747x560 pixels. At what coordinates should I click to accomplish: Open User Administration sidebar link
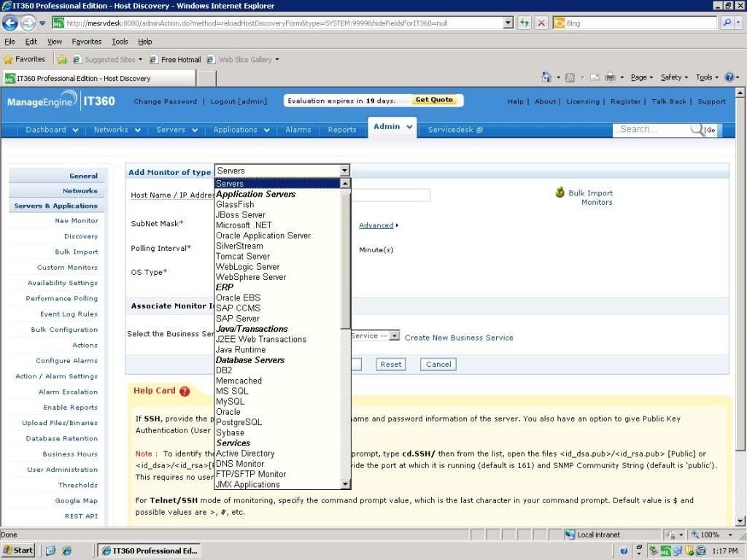(x=62, y=470)
